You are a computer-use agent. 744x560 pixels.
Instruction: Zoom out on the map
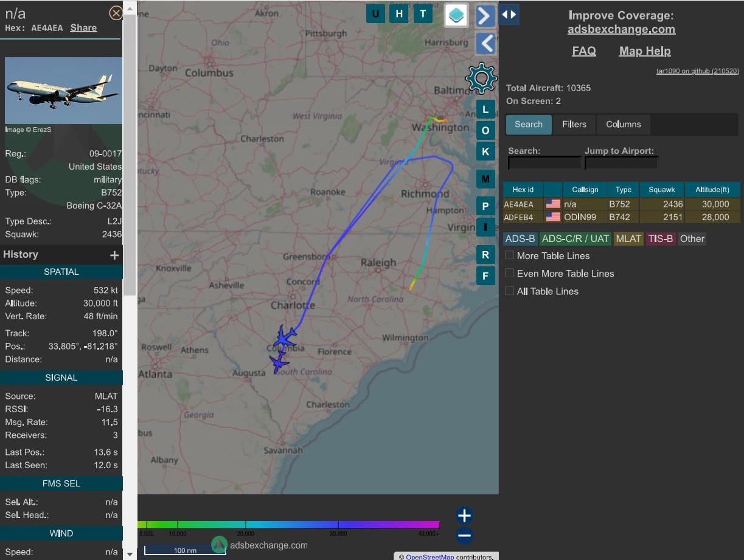click(x=464, y=536)
